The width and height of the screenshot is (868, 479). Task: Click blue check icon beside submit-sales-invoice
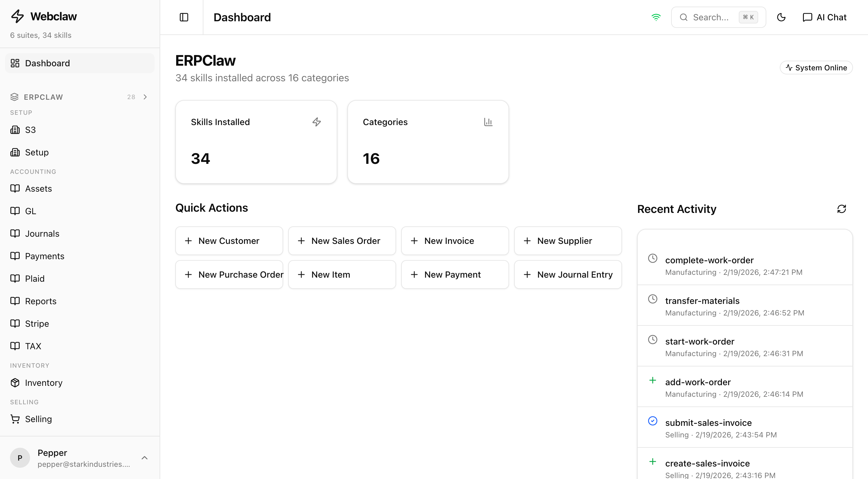653,421
